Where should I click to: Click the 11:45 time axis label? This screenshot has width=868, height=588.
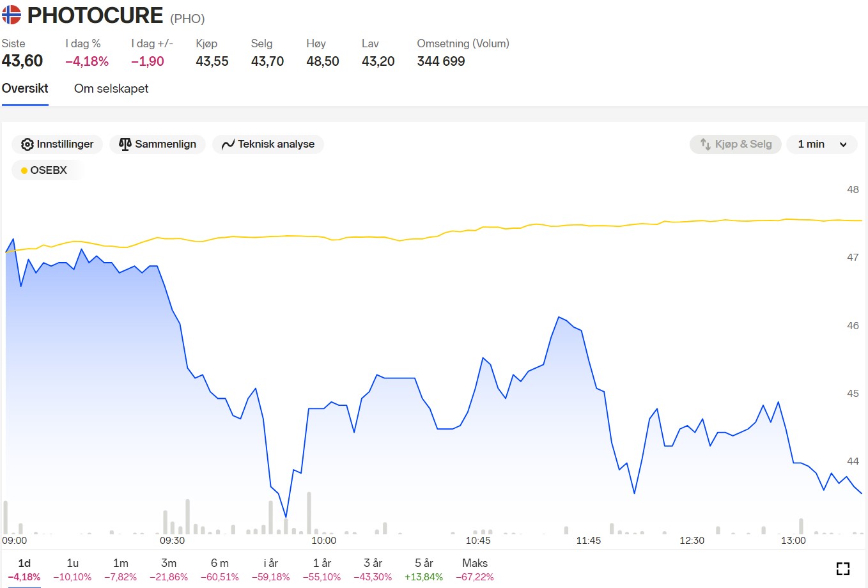(x=589, y=541)
